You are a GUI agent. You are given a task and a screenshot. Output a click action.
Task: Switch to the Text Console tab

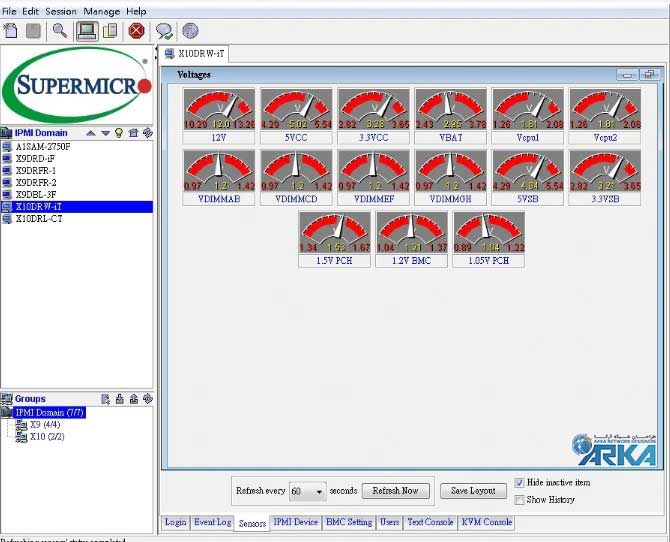pos(430,522)
